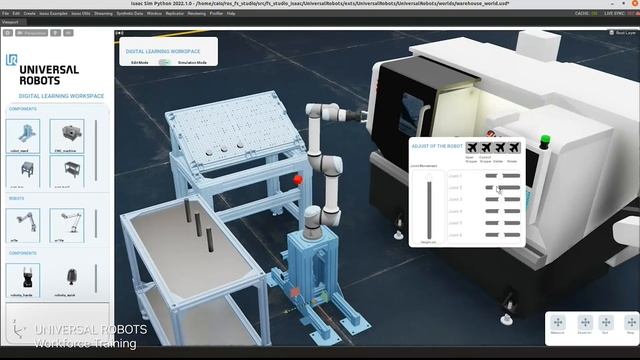Click the scrollbar beside Robots thumbnails
Screen dimensions: 640x360
pos(96,224)
